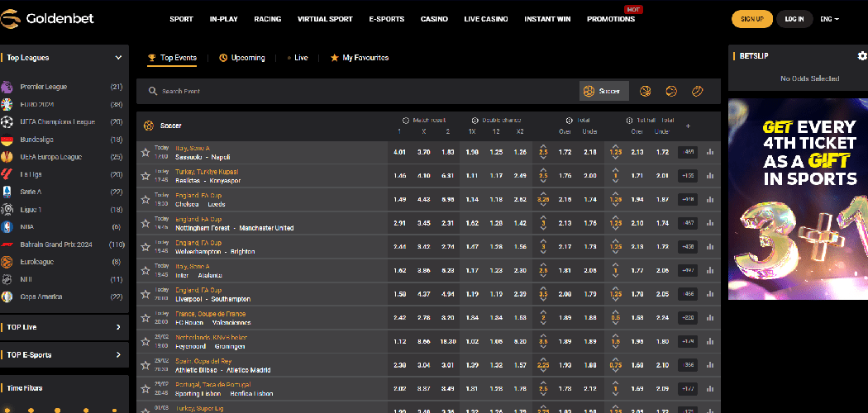Open the LIVE CASINO menu item
868x413 pixels.
[486, 18]
